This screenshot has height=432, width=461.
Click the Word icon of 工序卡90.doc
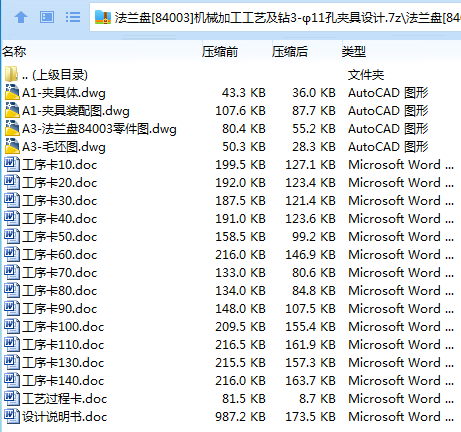tap(12, 308)
